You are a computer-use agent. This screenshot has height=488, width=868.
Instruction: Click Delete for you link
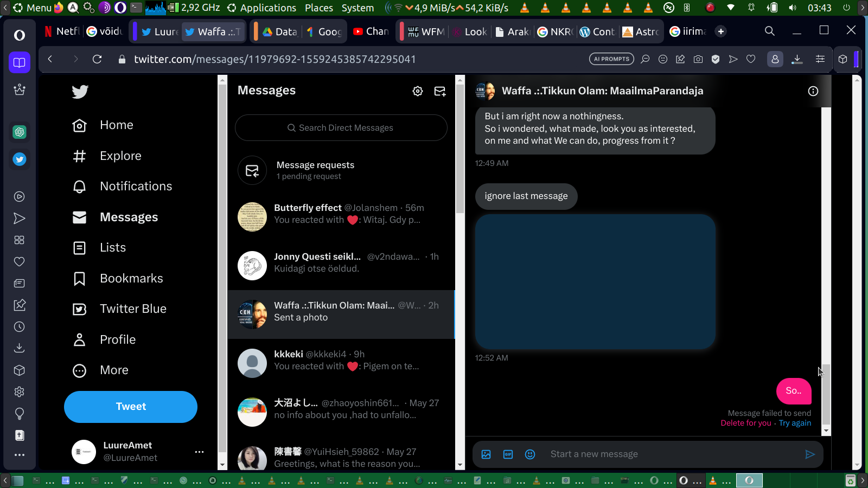coord(746,423)
